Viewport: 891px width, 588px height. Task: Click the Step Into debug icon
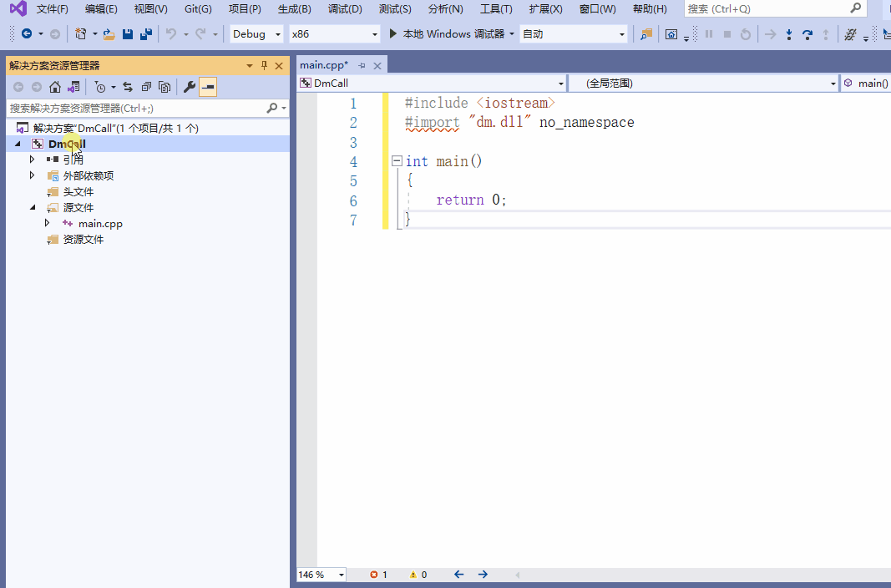[788, 34]
